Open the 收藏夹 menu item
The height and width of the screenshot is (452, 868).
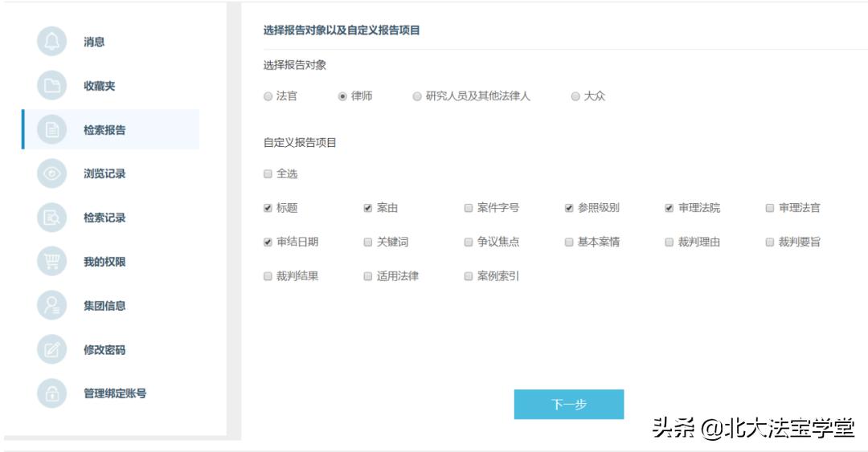[99, 86]
